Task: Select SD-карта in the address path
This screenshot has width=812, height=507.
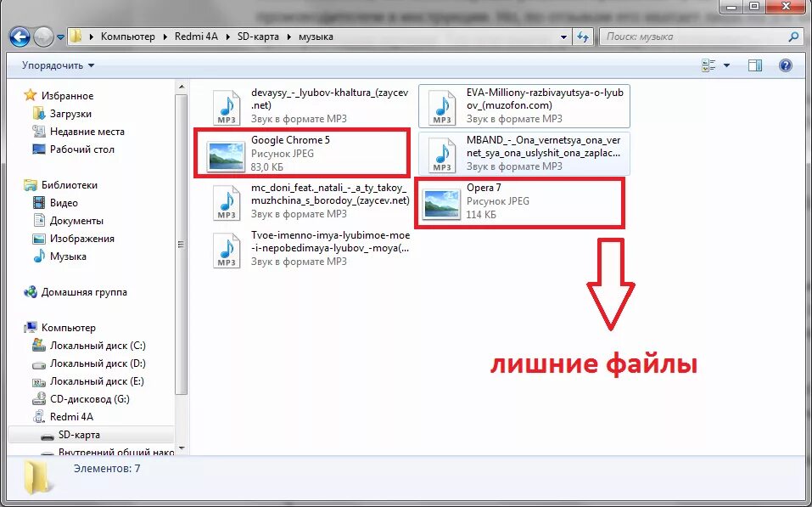Action: (258, 37)
